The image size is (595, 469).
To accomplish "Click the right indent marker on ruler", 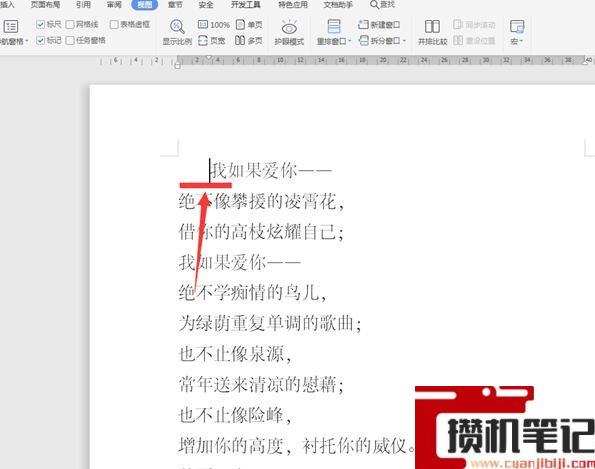I will click(x=586, y=62).
